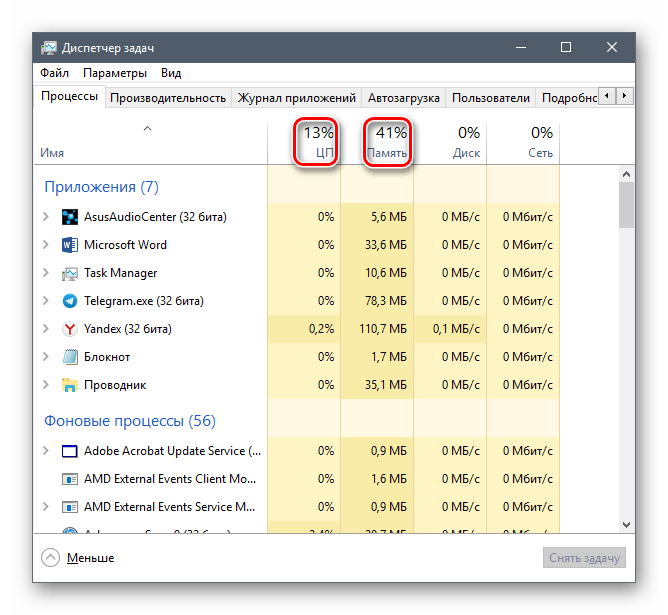Screen dimensions: 668x615
Task: Click the AMD External Events Service icon
Action: click(70, 507)
